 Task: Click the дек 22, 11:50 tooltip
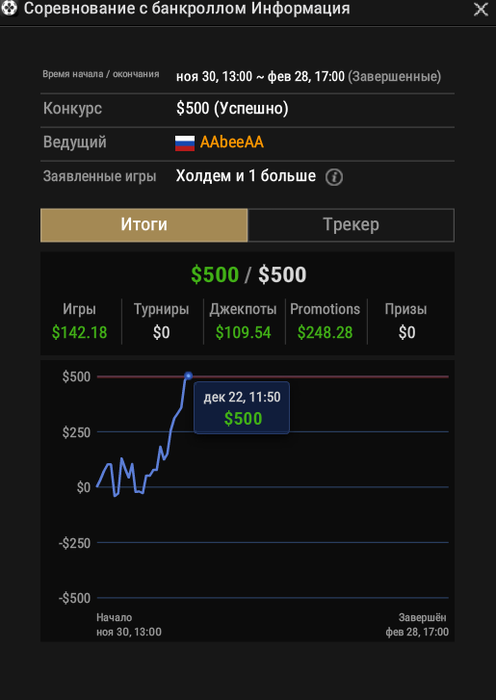point(242,408)
